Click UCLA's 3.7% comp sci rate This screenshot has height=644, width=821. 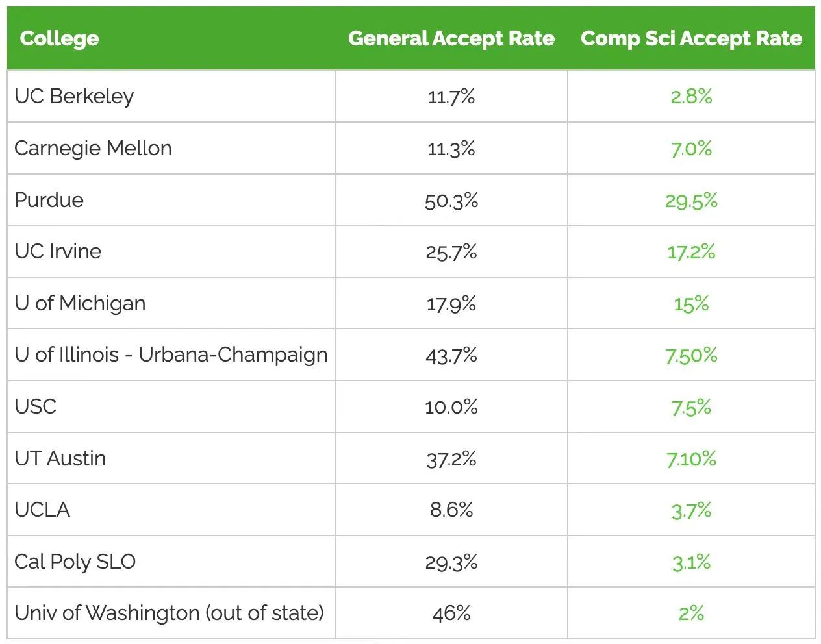coord(691,510)
